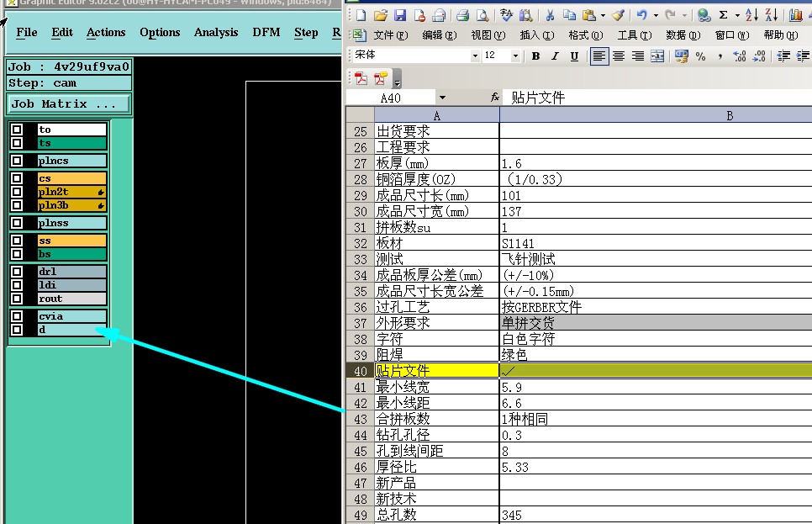Cut selection with scissors icon
The width and height of the screenshot is (812, 524).
pos(550,15)
